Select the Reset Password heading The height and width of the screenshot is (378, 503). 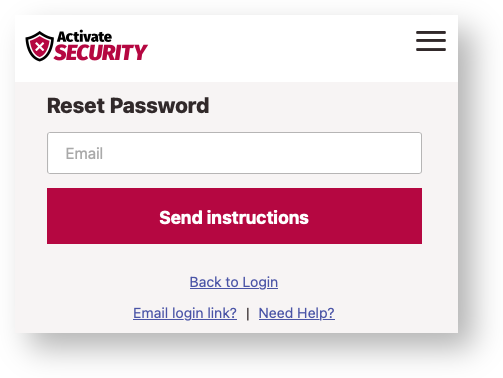point(128,106)
